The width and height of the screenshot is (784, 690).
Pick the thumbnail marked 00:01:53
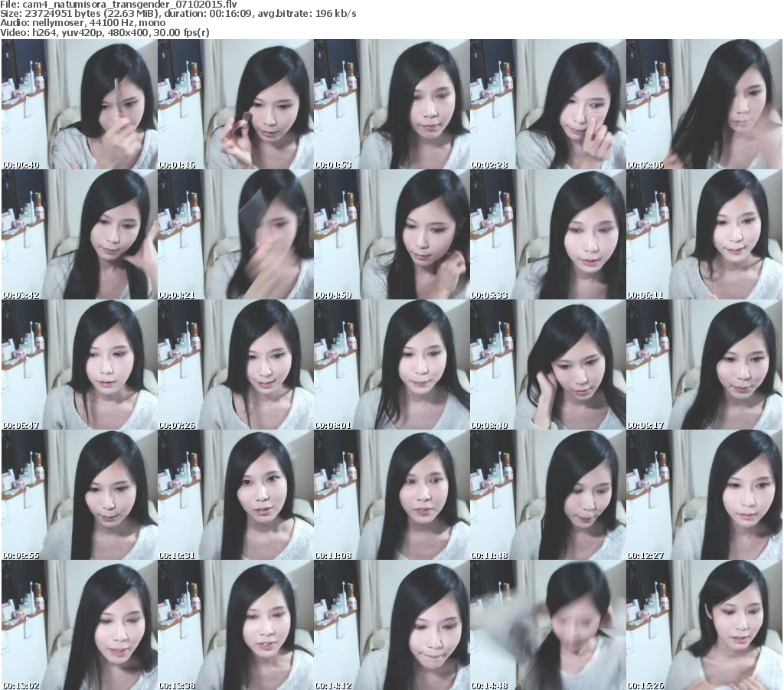click(392, 104)
